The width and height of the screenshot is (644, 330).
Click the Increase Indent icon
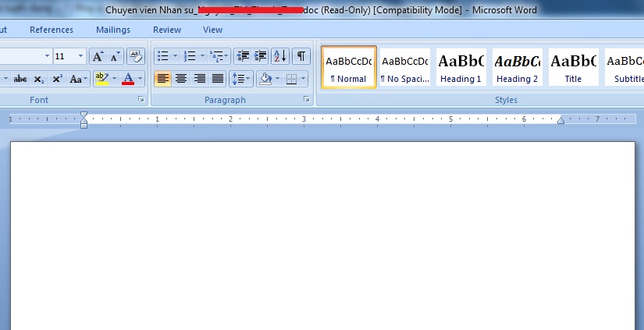point(261,56)
